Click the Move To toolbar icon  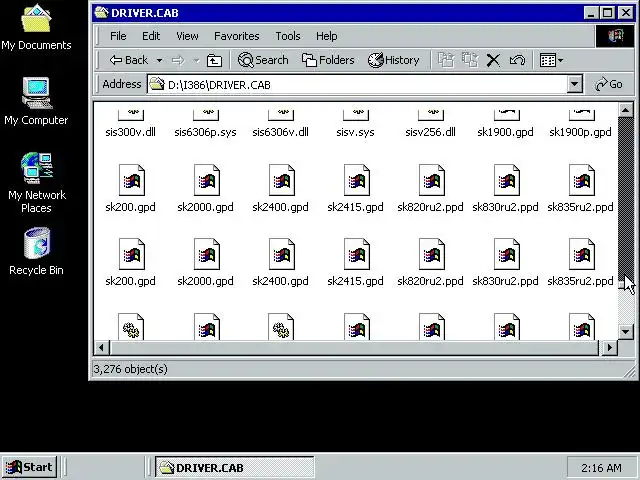tap(446, 60)
